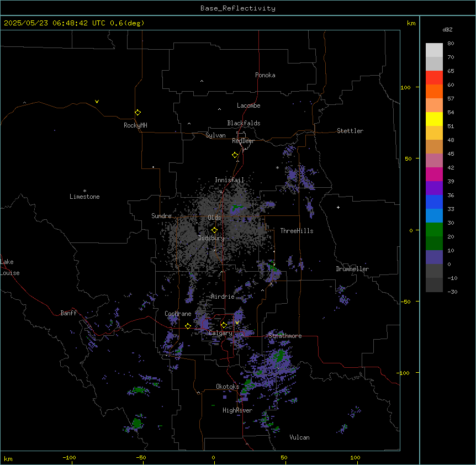Click the Lake Louise label
This screenshot has width=476, height=465.
coord(10,267)
